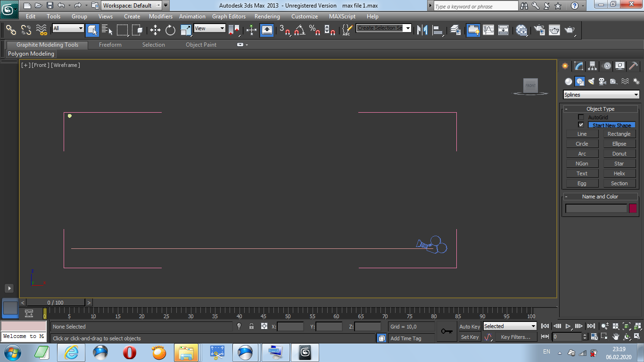The height and width of the screenshot is (362, 644).
Task: Toggle the Spinner Snap button
Action: click(330, 30)
